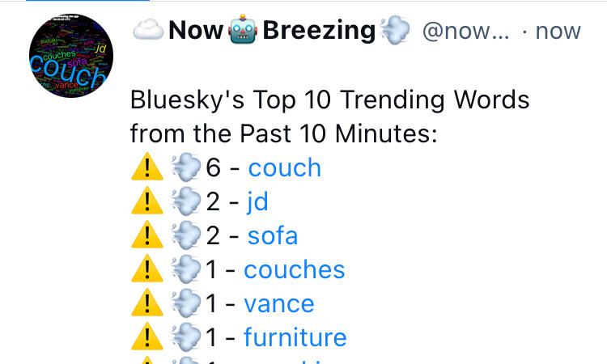
Task: Open the "couches" trending word link
Action: click(295, 269)
